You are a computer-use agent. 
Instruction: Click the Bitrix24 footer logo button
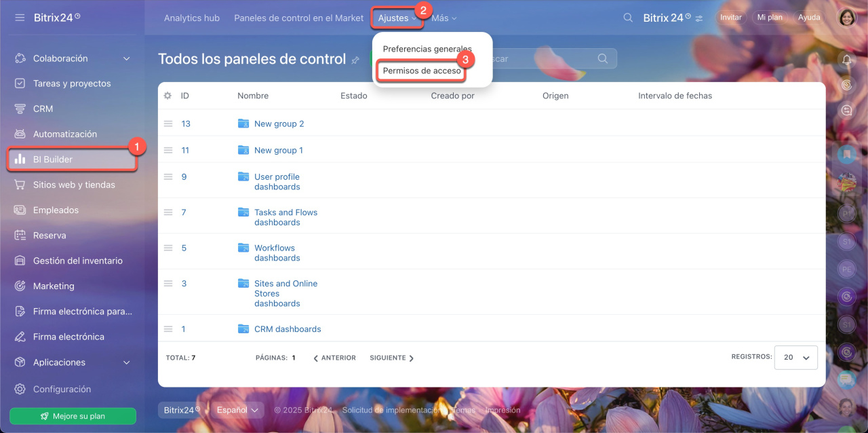point(182,410)
